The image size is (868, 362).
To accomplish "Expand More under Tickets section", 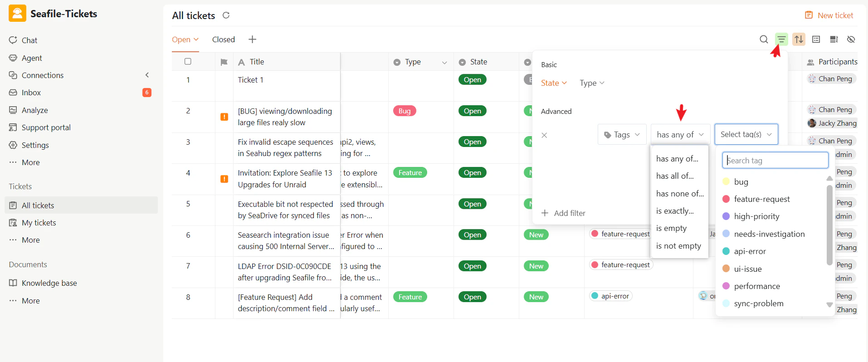I will coord(31,240).
